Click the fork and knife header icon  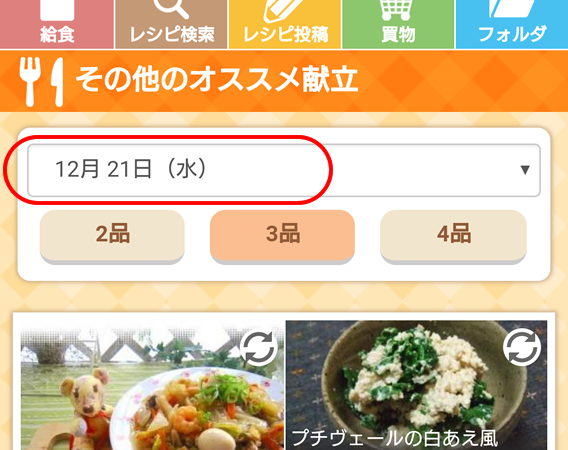coord(42,82)
